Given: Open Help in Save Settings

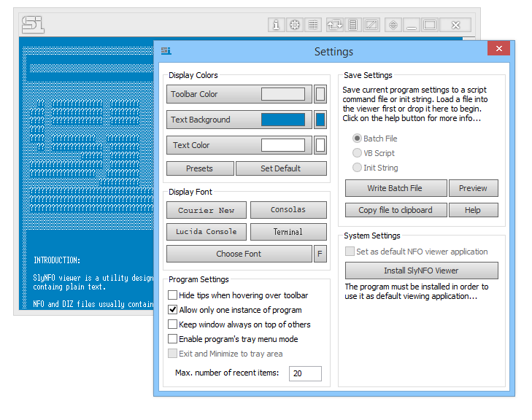Looking at the screenshot, I should pos(474,210).
